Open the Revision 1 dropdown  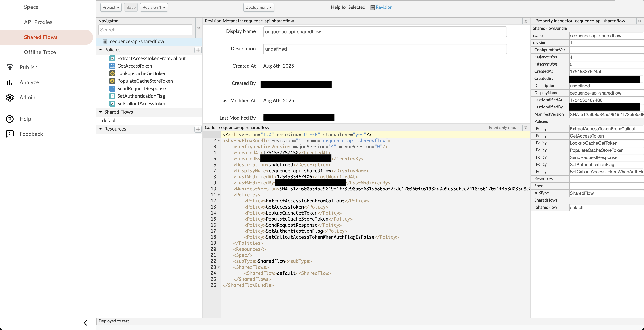[x=154, y=7]
